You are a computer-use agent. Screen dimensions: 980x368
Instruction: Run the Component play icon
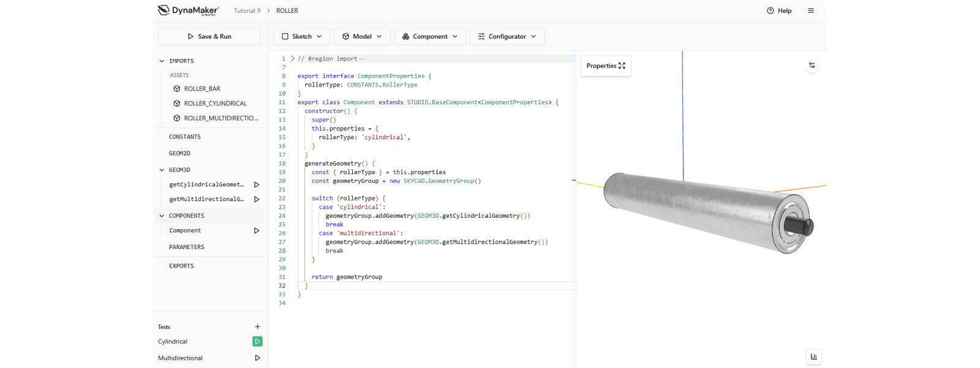257,231
